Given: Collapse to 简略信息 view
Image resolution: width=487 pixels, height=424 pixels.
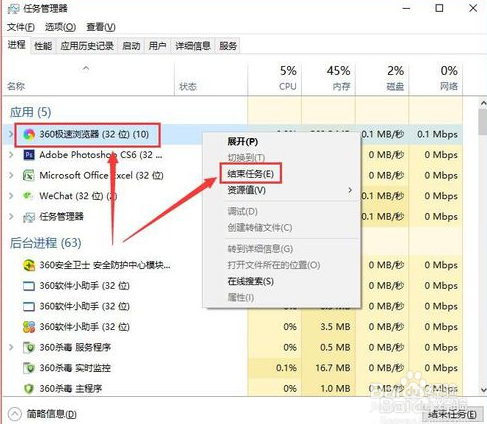Looking at the screenshot, I should [x=42, y=414].
